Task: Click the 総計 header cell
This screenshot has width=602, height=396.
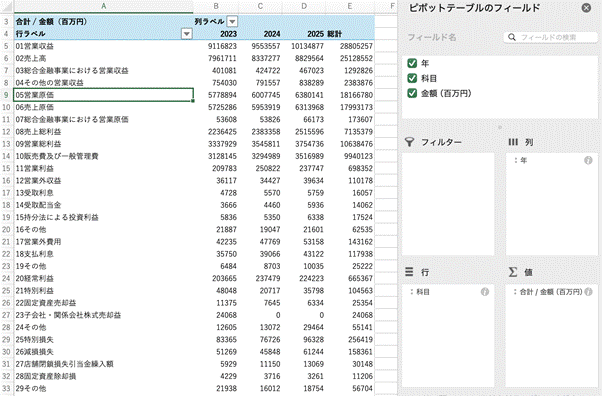Action: (x=350, y=34)
